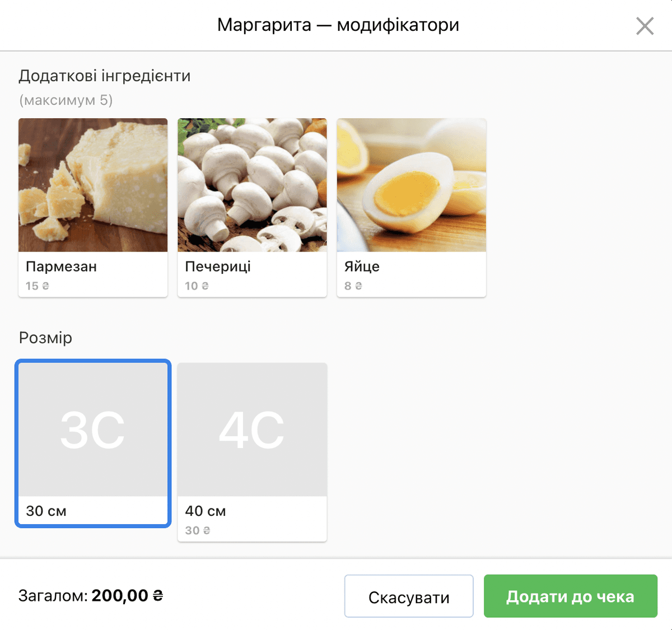Add Печериці by clicking its name
Screen dimensions: 672x630
coord(218,267)
